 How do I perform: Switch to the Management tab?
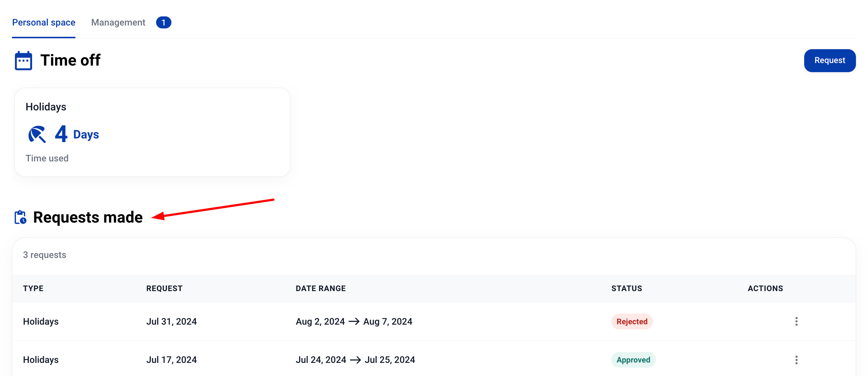click(118, 23)
